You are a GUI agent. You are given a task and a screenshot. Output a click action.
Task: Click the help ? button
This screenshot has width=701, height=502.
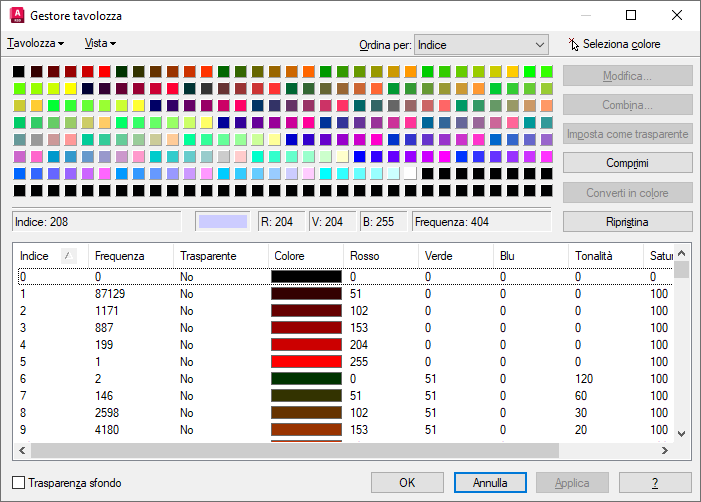coord(655,483)
